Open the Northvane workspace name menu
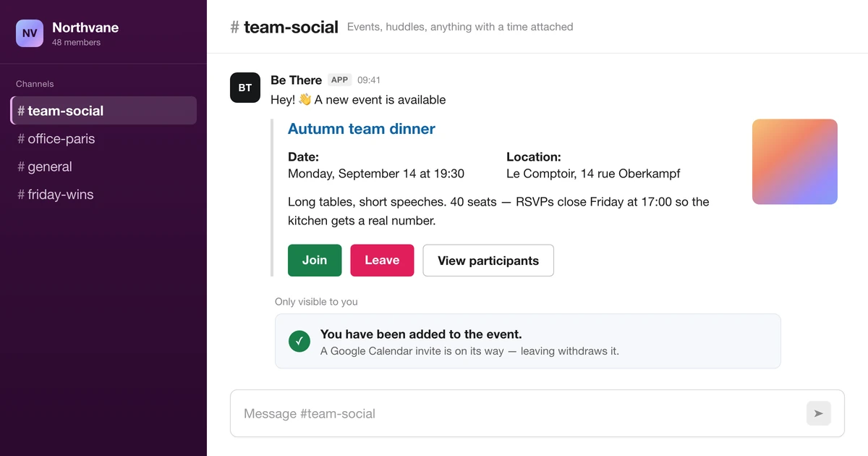The height and width of the screenshot is (456, 868). (85, 28)
